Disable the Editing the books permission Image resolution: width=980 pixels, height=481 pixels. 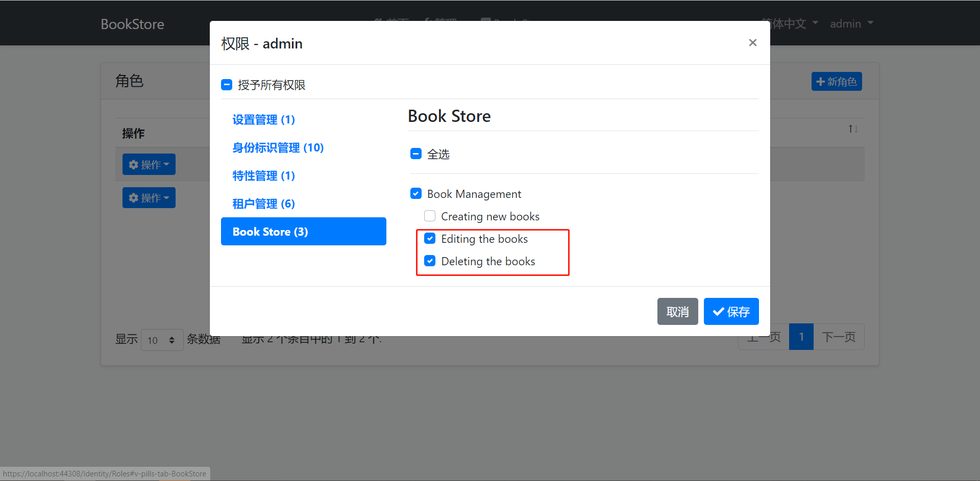pos(429,238)
